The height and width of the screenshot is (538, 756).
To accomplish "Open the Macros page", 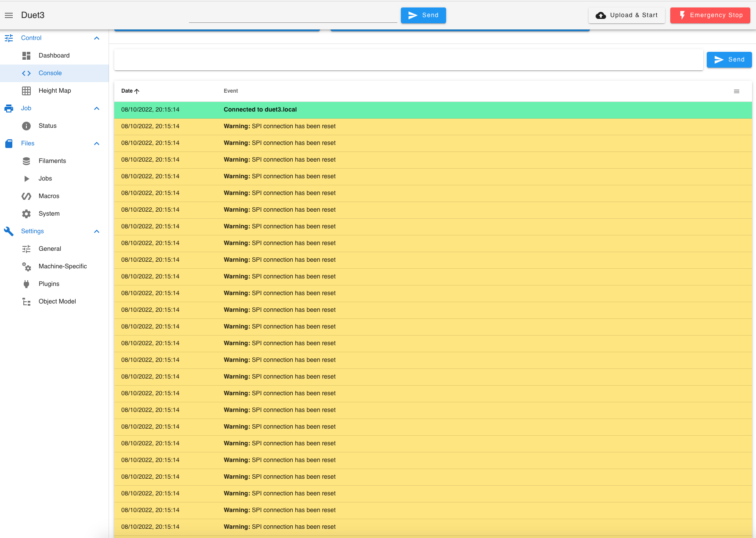I will tap(54, 196).
